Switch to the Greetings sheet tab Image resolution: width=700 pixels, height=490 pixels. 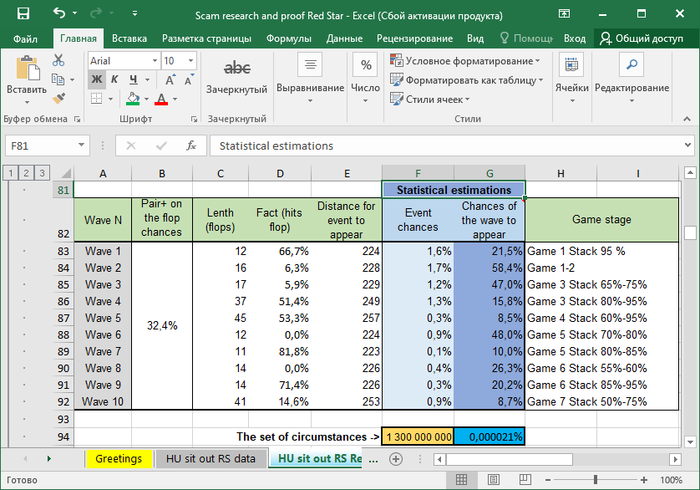(x=119, y=459)
